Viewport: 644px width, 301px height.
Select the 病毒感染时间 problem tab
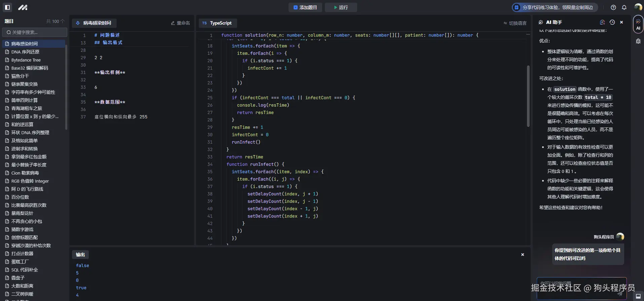[94, 23]
